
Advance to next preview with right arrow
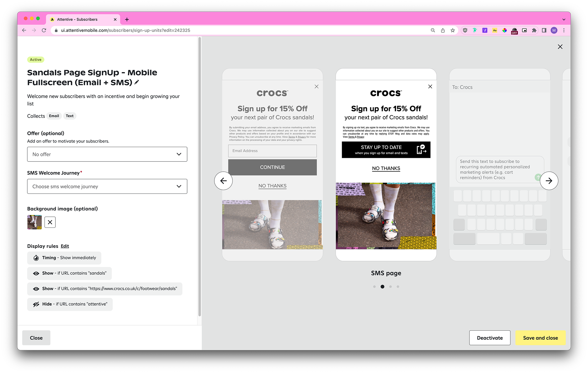[549, 181]
